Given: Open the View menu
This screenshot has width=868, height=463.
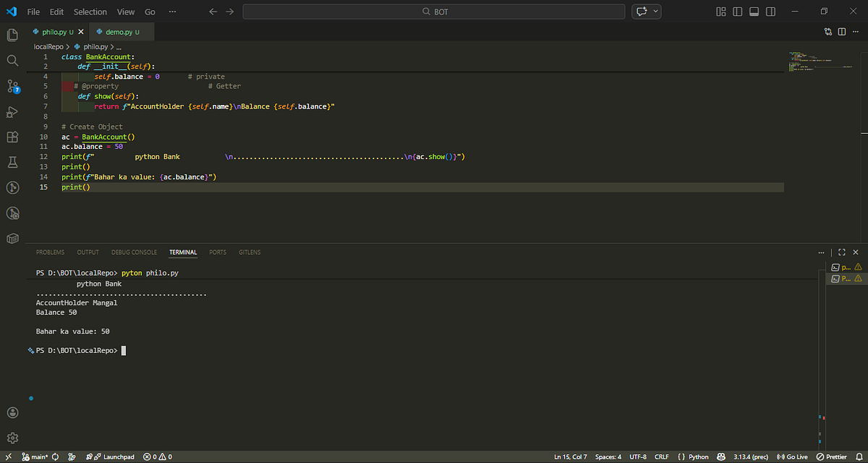Looking at the screenshot, I should 126,12.
